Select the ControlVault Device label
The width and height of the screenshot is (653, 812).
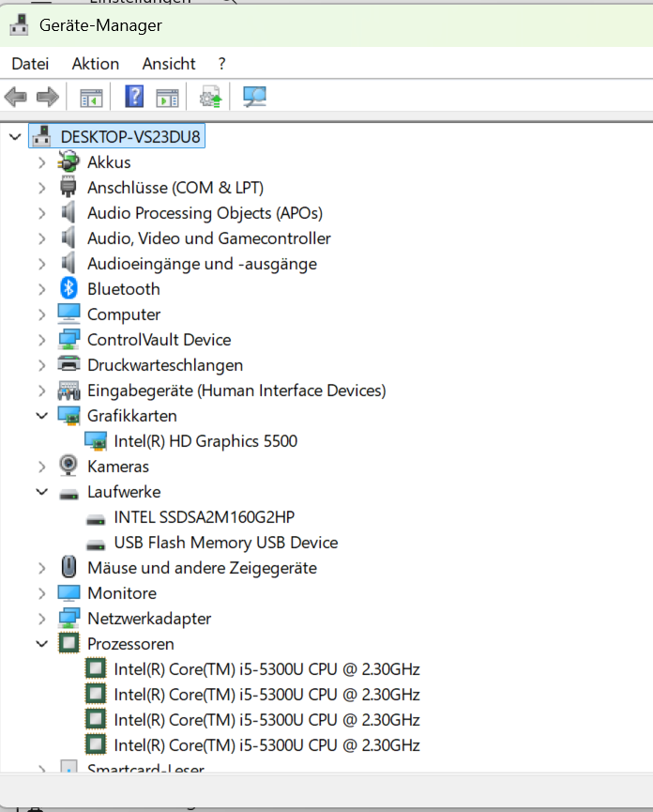159,340
